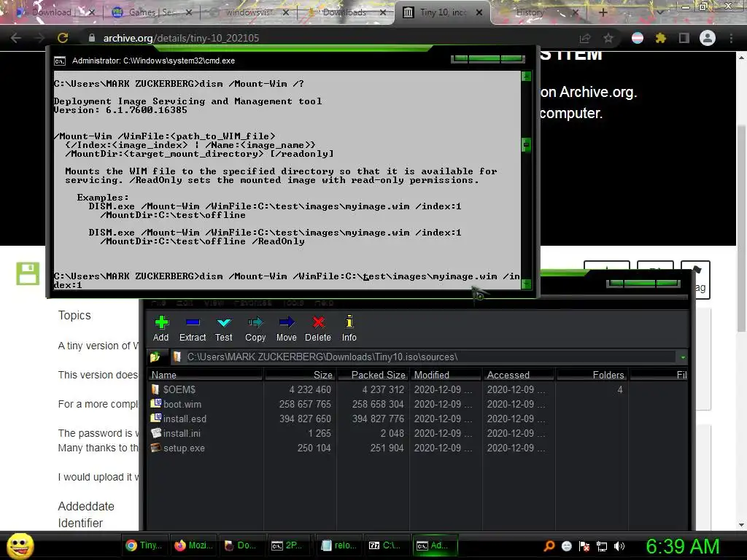The height and width of the screenshot is (560, 747).
Task: Click cmd window scroll down arrow
Action: pos(527,284)
